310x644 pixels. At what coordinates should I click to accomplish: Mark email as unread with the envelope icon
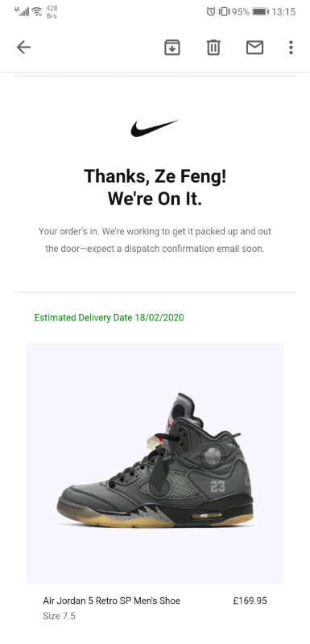pyautogui.click(x=254, y=47)
